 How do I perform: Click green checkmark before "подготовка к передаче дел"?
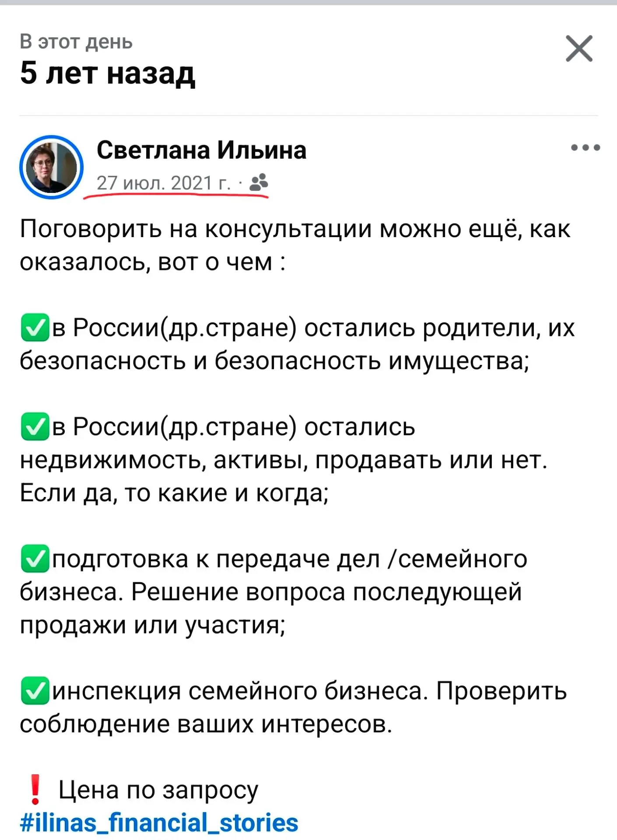[35, 559]
